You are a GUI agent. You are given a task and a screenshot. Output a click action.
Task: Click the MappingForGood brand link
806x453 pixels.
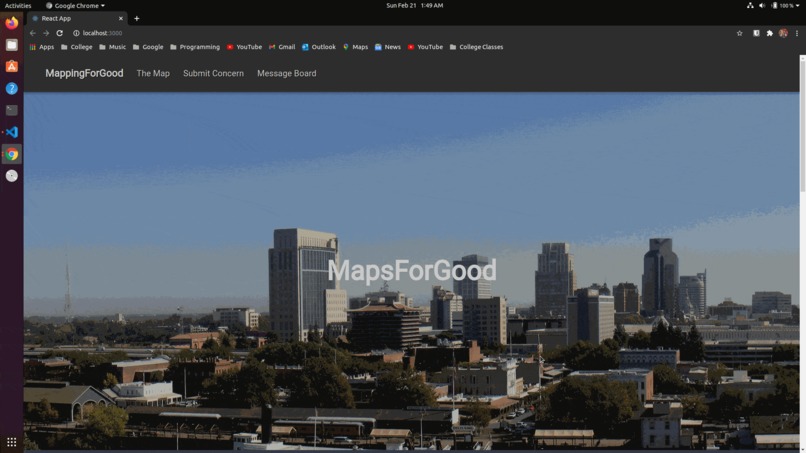point(84,73)
